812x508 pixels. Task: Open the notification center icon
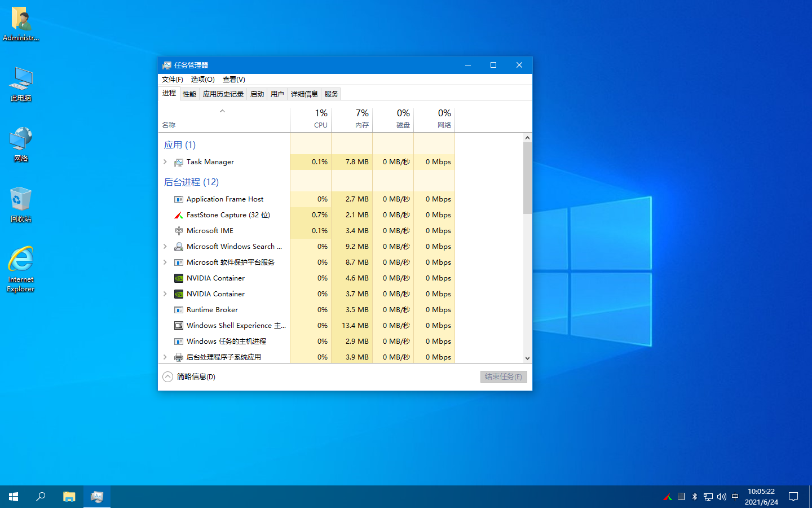(x=793, y=497)
